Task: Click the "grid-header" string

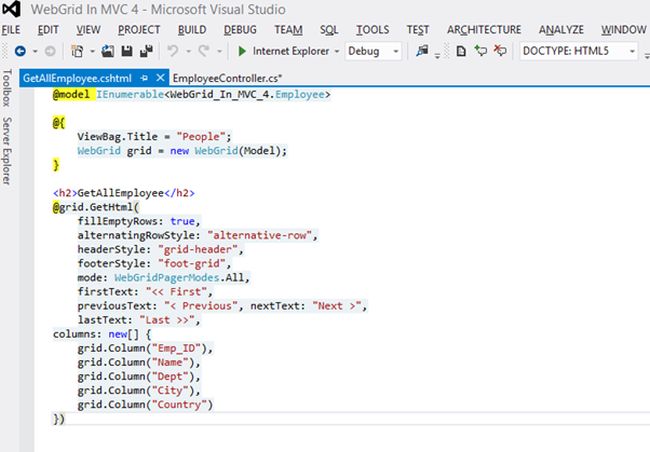Action: [x=197, y=249]
